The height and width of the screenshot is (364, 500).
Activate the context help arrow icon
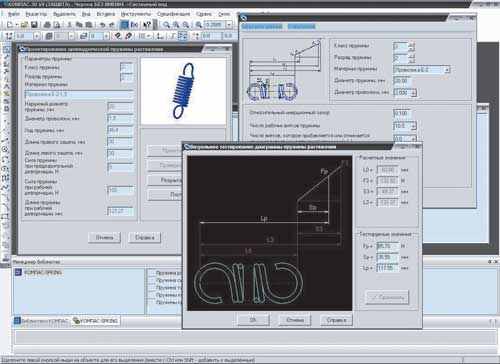pos(147,25)
